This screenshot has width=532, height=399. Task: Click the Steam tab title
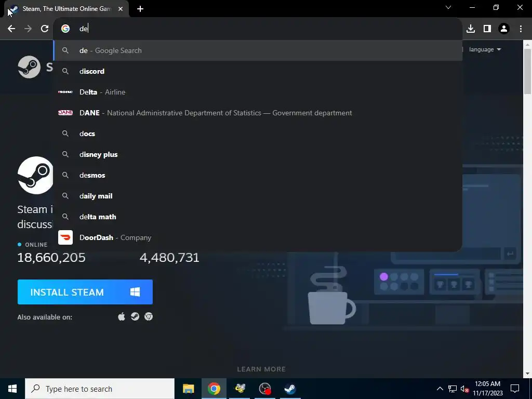pos(67,9)
